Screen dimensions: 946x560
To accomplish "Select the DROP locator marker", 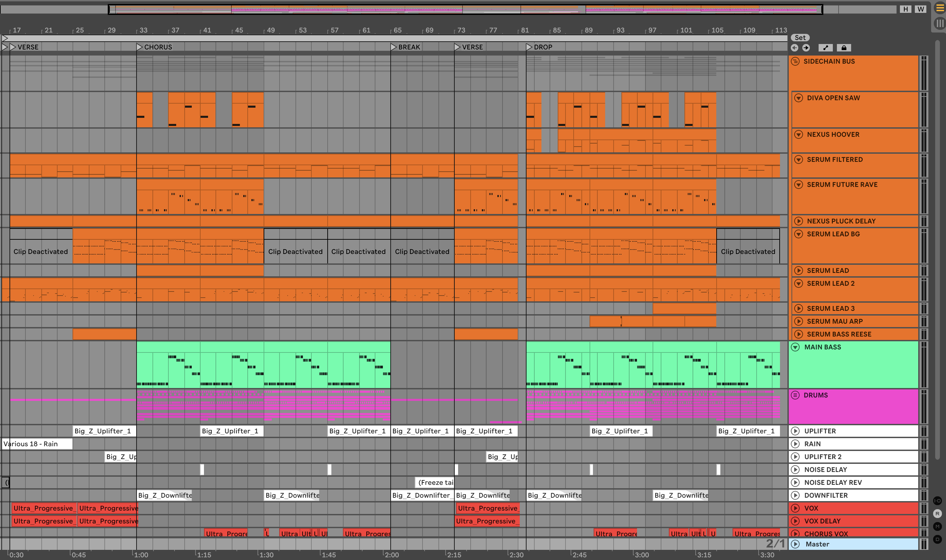I will 529,47.
